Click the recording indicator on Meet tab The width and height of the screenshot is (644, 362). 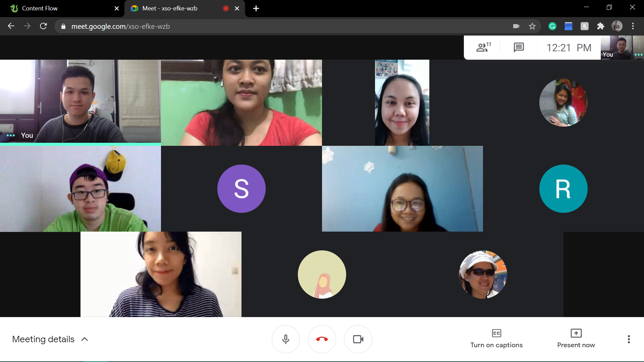[x=226, y=8]
